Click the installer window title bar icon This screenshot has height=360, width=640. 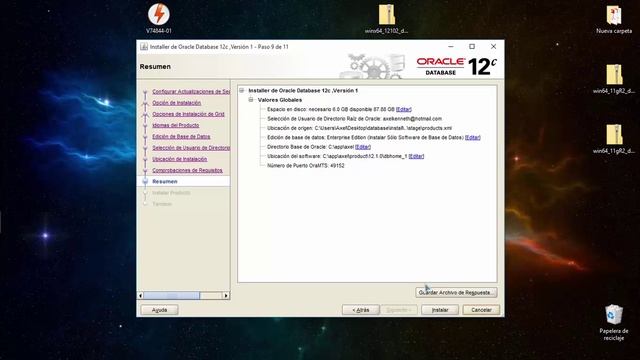(144, 47)
